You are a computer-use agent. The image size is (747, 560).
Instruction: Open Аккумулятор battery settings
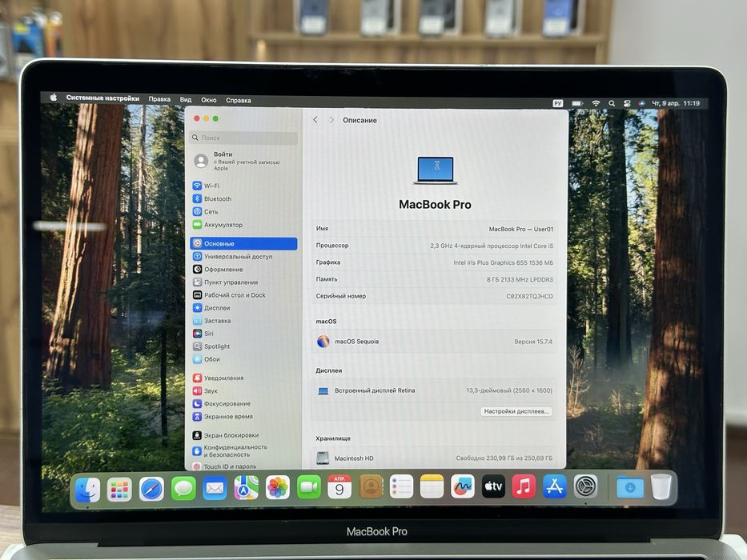243,225
